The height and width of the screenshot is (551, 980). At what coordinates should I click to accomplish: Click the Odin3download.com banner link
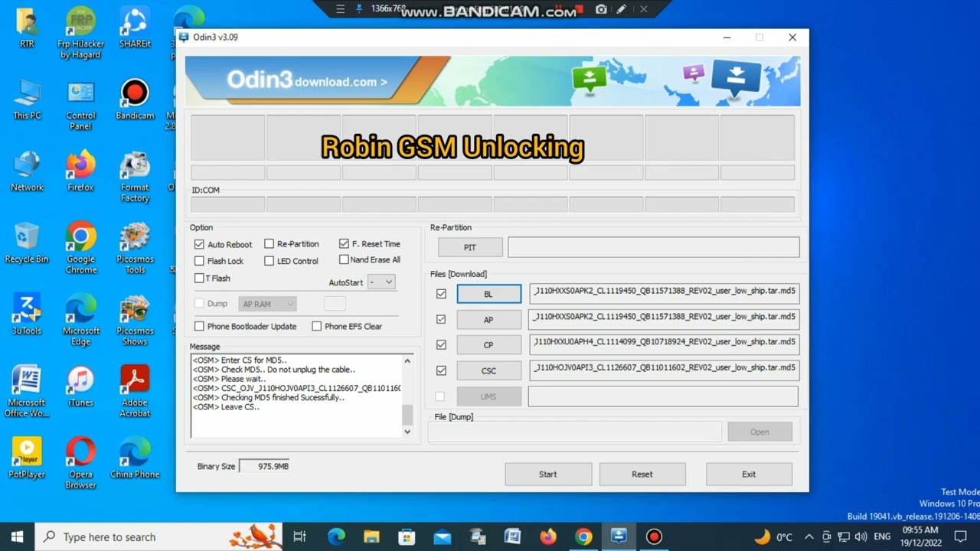pos(306,80)
